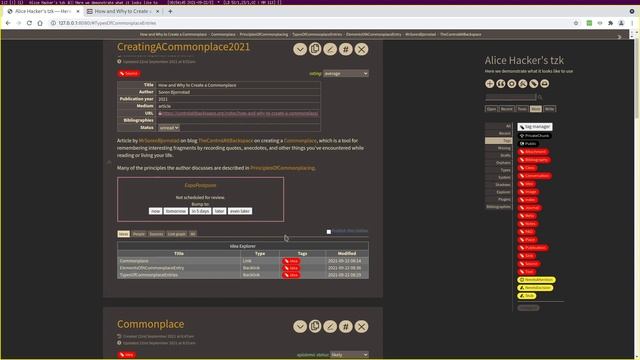This screenshot has width=640, height=360.
Task: Open the epistemic status dropdown showing likely
Action: (349, 355)
